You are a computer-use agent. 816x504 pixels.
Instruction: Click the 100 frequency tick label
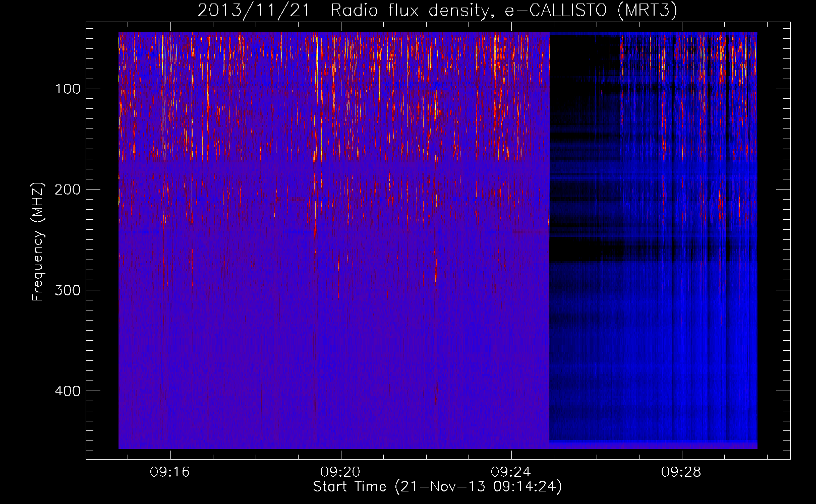click(x=68, y=89)
